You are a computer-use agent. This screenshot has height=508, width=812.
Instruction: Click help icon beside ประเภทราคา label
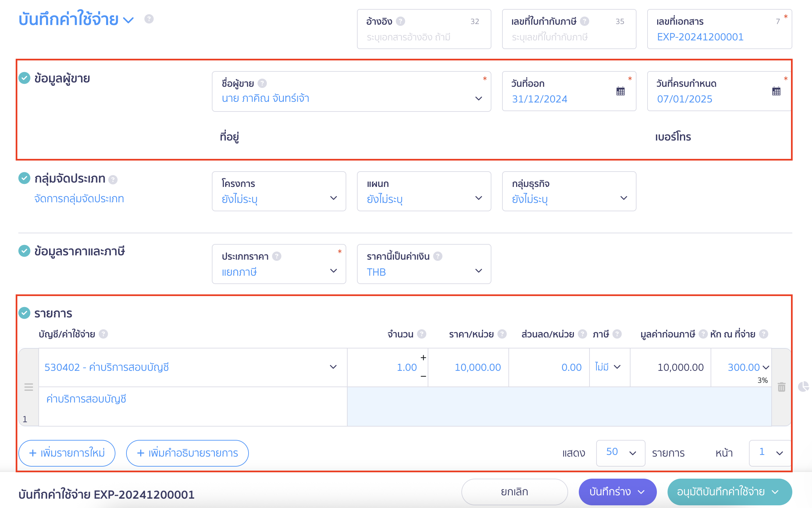coord(277,256)
